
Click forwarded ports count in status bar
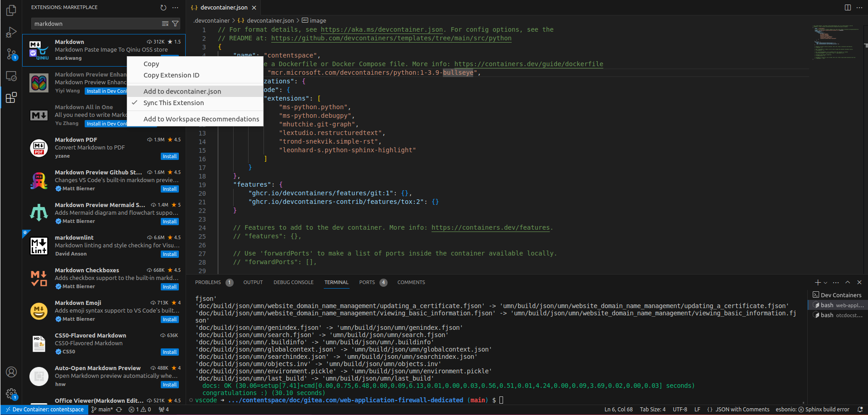(x=164, y=410)
